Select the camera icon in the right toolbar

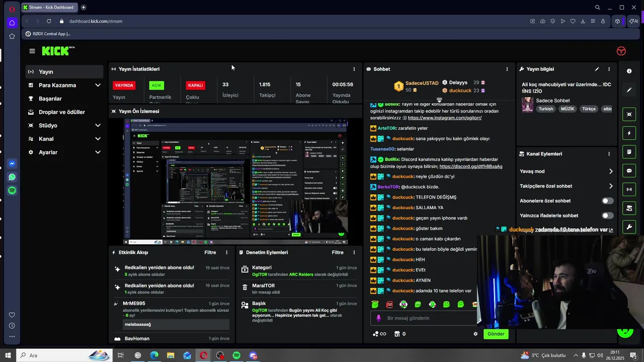(629, 208)
